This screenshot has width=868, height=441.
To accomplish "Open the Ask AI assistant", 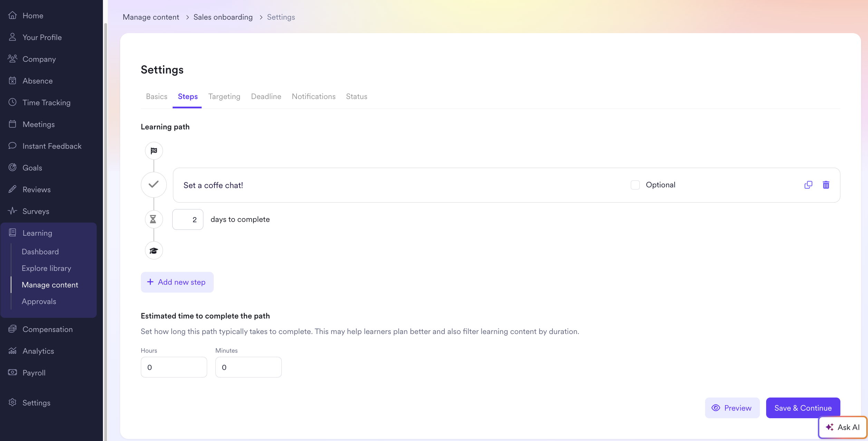I will [x=842, y=427].
